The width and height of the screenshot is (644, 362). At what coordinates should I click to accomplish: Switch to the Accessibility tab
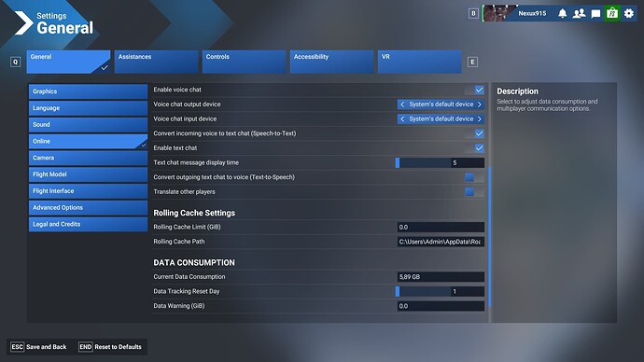[x=332, y=62]
